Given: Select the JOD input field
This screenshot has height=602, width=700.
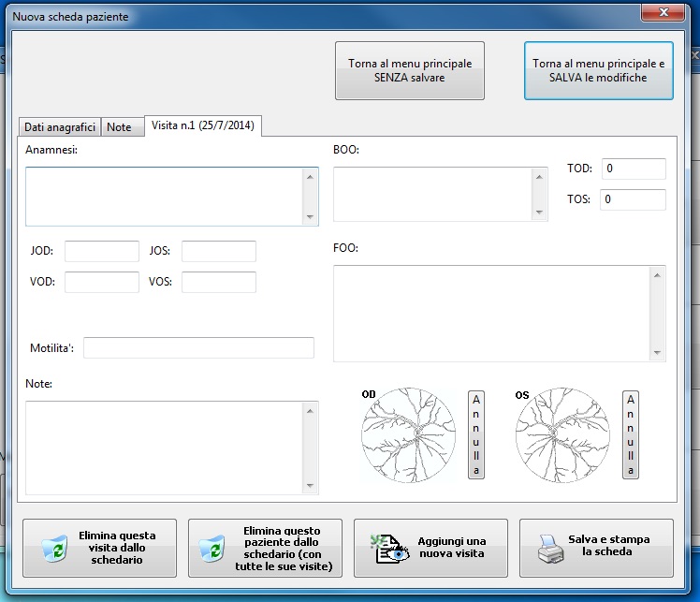Looking at the screenshot, I should click(x=101, y=251).
